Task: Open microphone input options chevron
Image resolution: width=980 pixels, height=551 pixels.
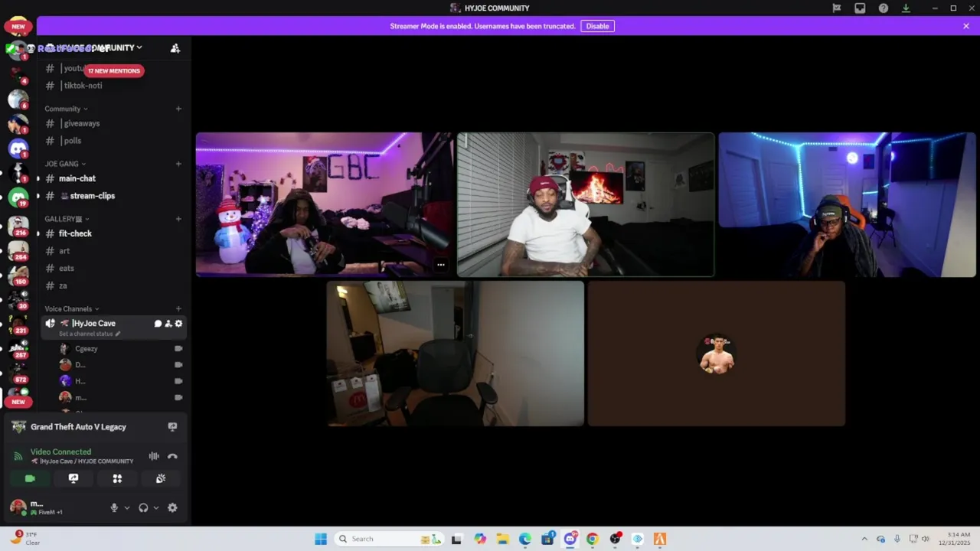Action: click(127, 507)
